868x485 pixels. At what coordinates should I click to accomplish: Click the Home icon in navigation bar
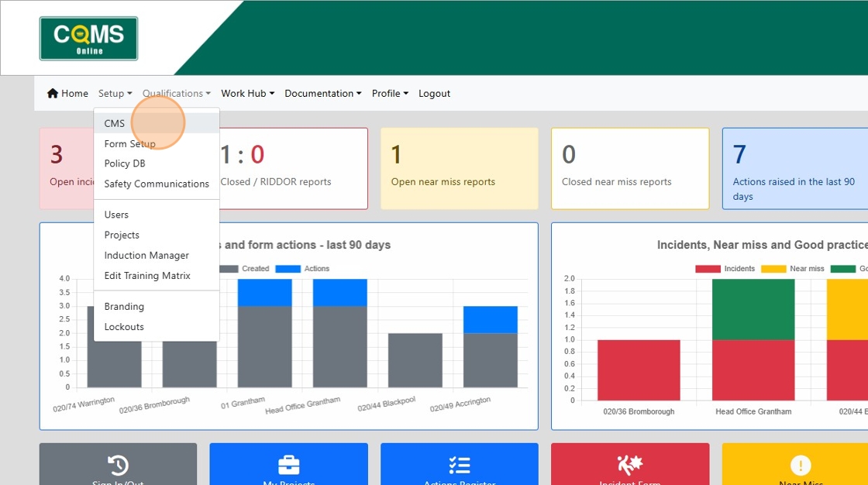click(52, 93)
